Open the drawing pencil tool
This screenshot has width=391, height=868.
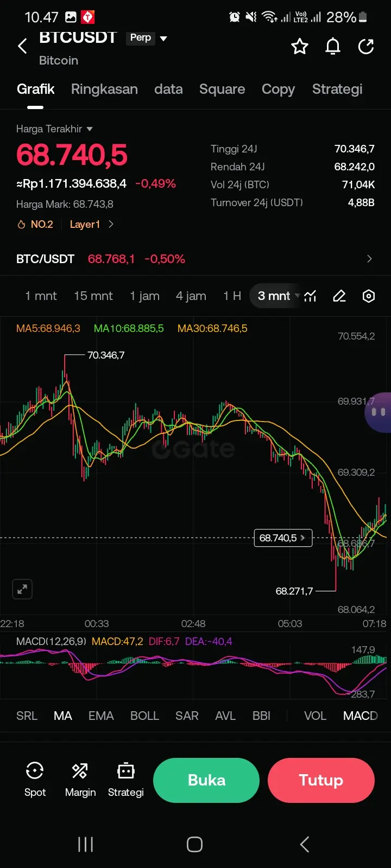click(339, 296)
